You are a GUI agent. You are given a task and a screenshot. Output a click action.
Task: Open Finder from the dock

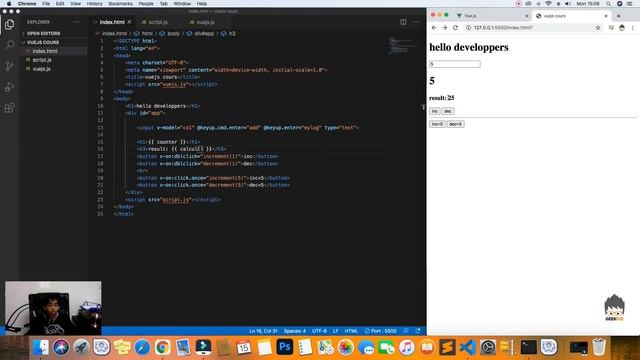click(40, 347)
